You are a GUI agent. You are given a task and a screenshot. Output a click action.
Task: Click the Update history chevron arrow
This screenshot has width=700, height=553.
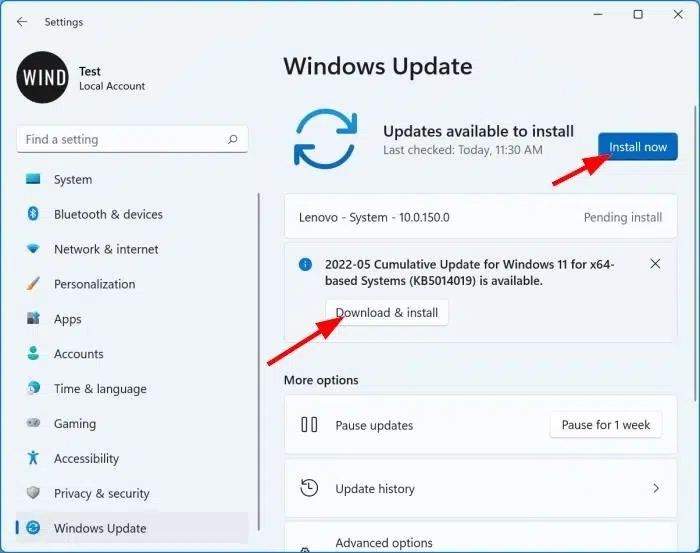[656, 488]
